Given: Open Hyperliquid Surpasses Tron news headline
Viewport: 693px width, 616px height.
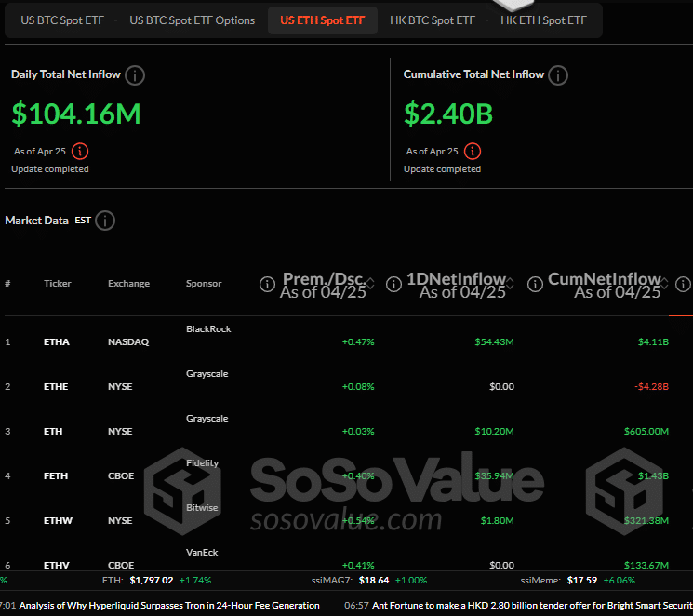Looking at the screenshot, I should (169, 606).
